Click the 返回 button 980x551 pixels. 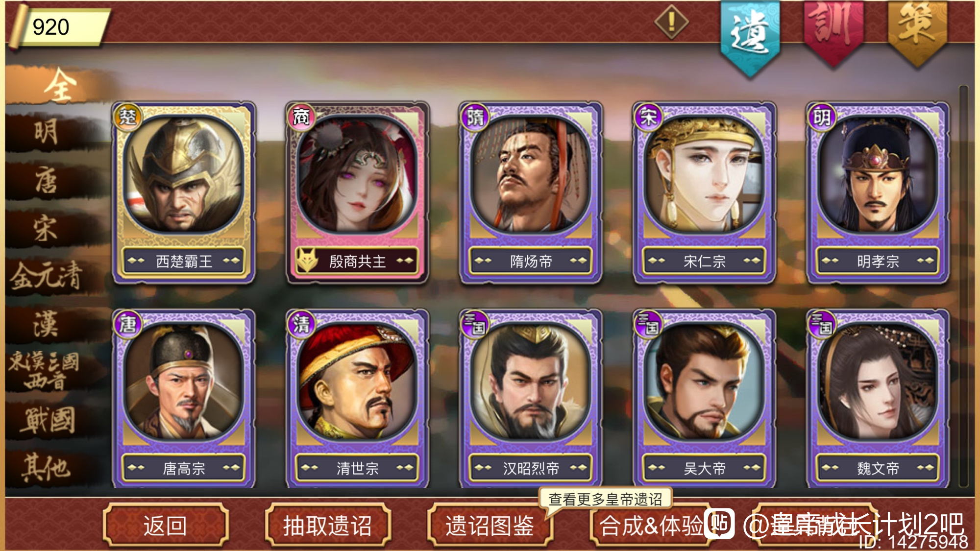click(x=166, y=526)
